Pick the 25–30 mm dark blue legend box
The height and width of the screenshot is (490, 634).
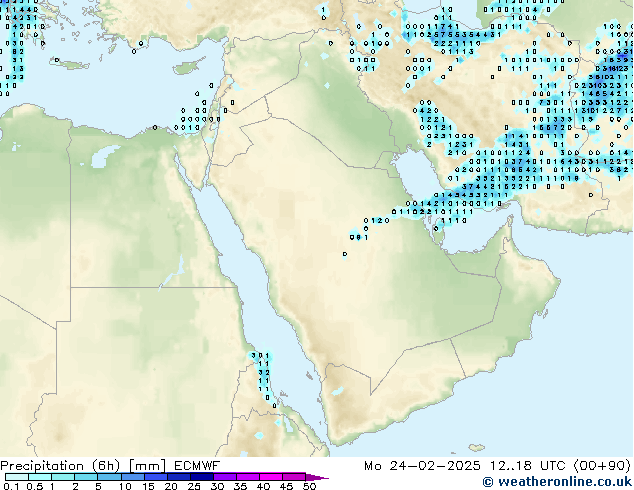[x=201, y=477]
